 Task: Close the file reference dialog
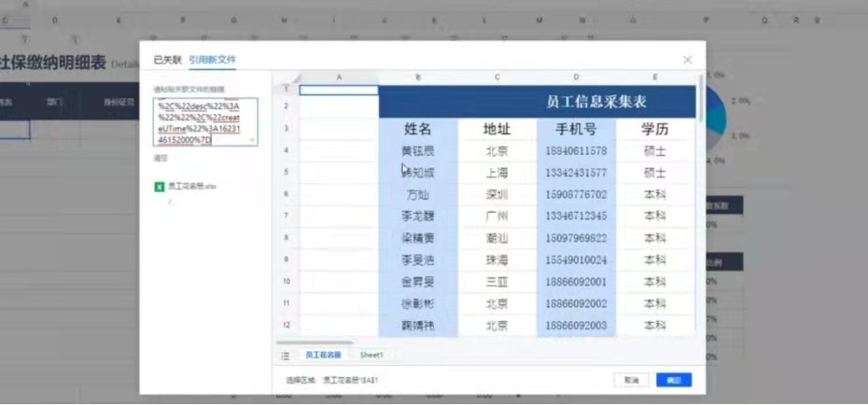point(688,60)
